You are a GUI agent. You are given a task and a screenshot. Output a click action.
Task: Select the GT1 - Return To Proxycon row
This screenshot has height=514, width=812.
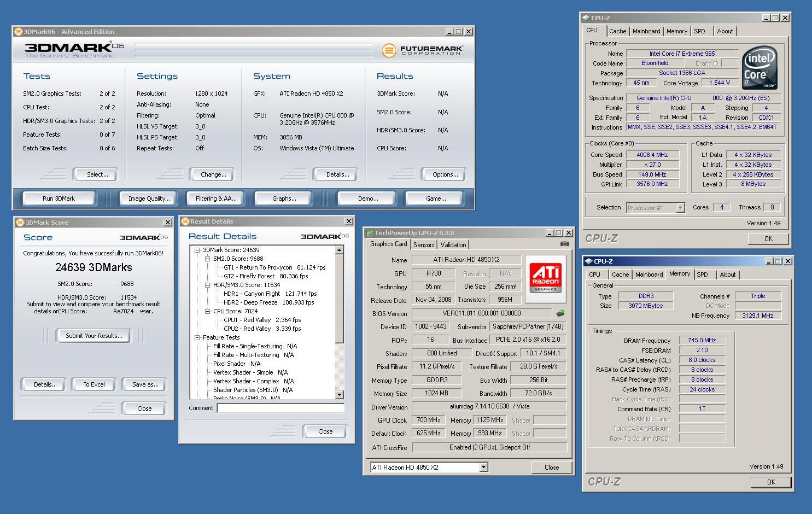point(274,267)
